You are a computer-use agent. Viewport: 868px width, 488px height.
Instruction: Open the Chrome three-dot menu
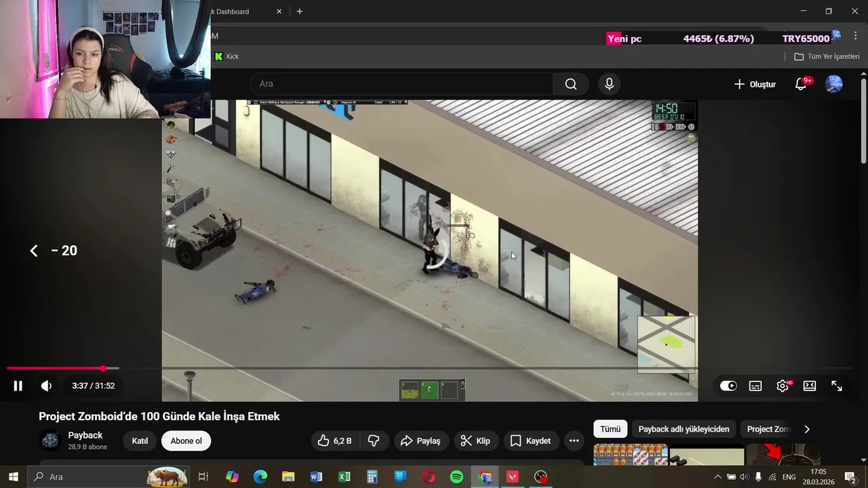[855, 36]
